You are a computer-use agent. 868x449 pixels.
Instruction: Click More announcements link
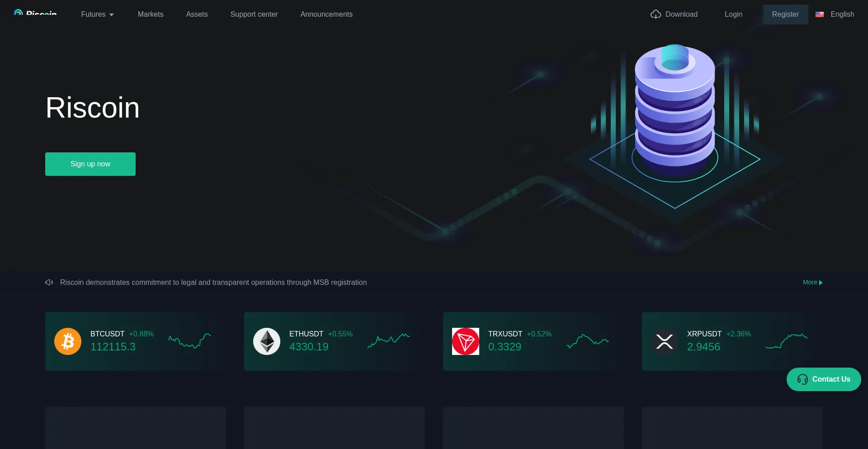pyautogui.click(x=812, y=283)
